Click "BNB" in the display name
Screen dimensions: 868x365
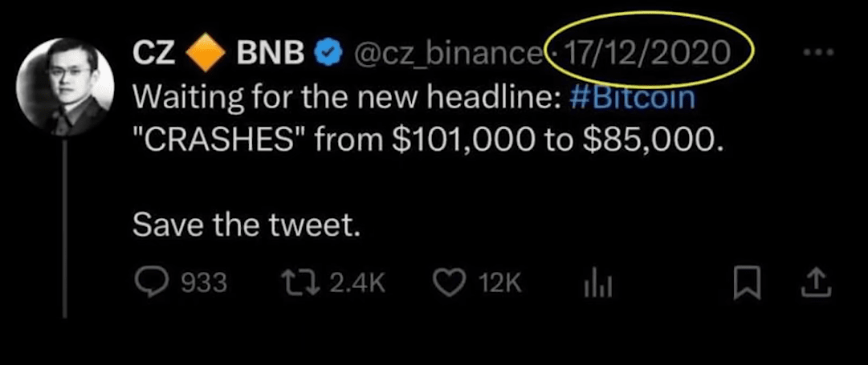coord(271,54)
